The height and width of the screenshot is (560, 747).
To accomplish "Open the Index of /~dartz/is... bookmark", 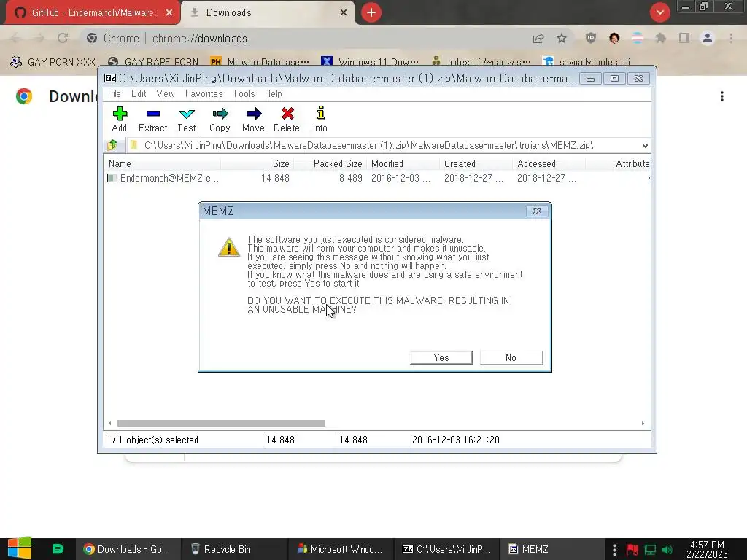I will [481, 62].
